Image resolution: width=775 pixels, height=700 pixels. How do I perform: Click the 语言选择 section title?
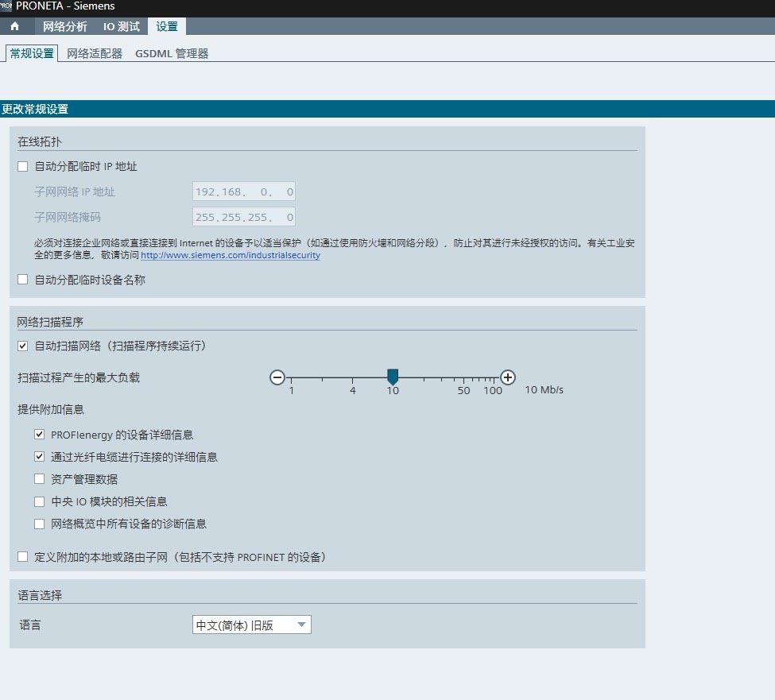40,595
